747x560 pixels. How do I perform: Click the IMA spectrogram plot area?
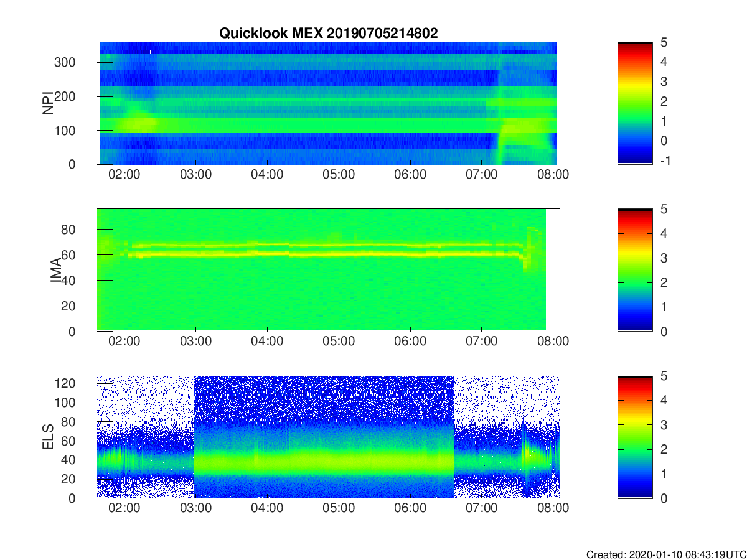click(x=329, y=270)
